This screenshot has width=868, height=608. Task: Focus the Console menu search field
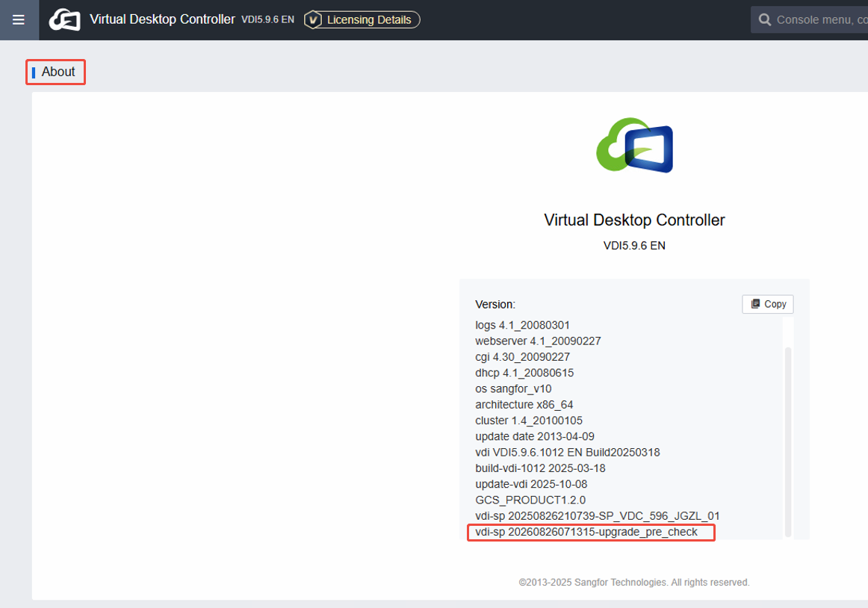(x=809, y=20)
